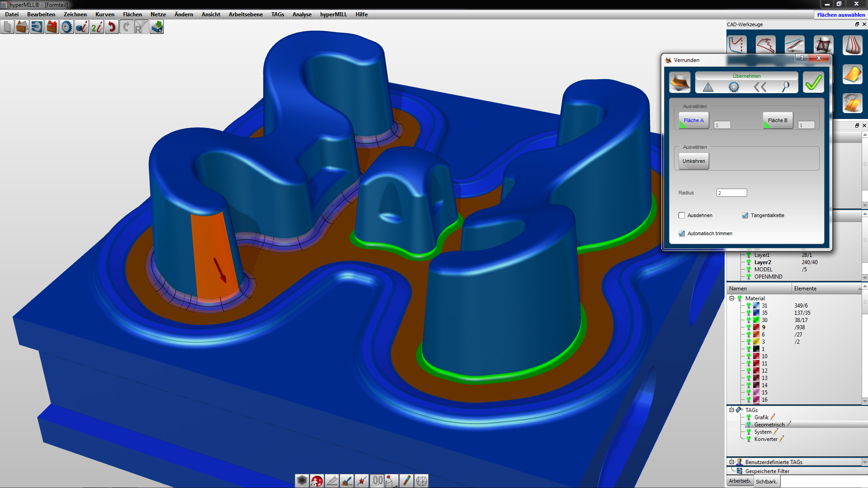This screenshot has width=868, height=488.
Task: Click the wireframe polyhedron icon in bottom toolbar
Action: click(421, 481)
